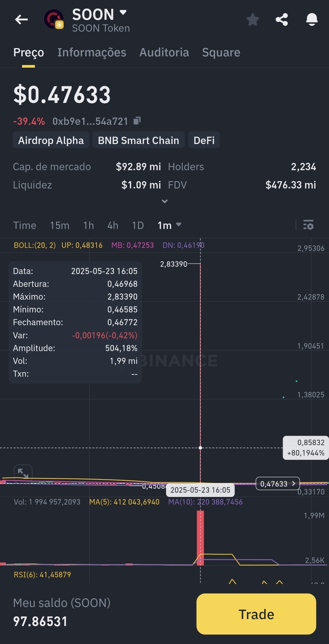Screen dimensions: 329x644
Task: Open the 1m interval dropdown
Action: coord(169,225)
